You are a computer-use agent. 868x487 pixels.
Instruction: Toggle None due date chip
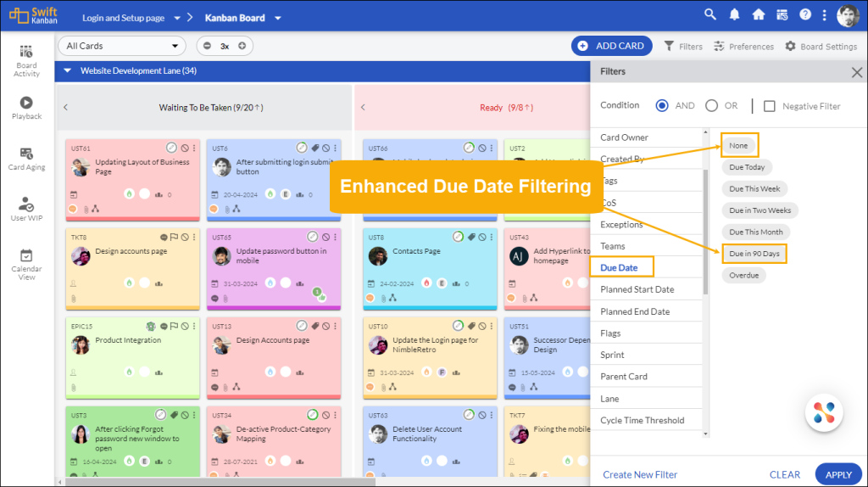click(x=738, y=145)
